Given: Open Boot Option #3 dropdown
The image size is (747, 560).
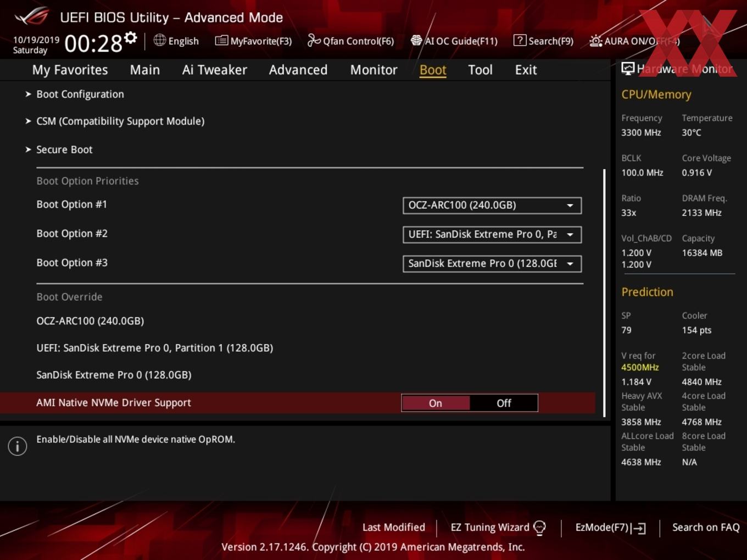Looking at the screenshot, I should 492,264.
